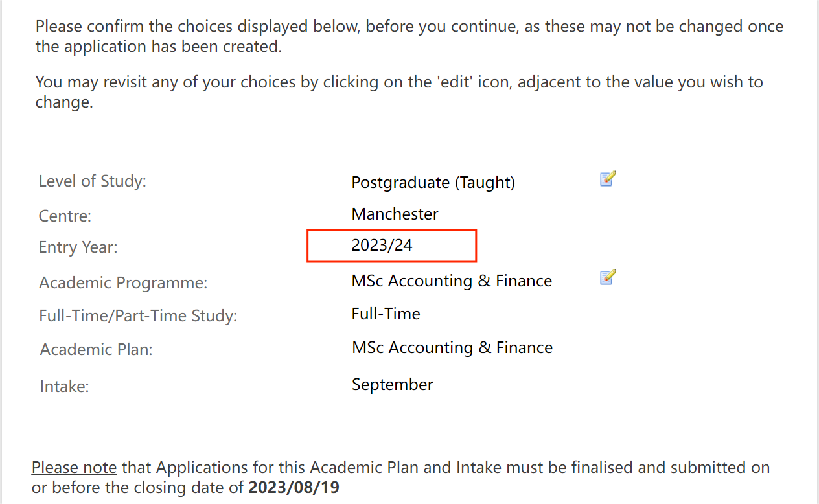
Task: Click the 'Level of Study:' label
Action: pyautogui.click(x=93, y=181)
